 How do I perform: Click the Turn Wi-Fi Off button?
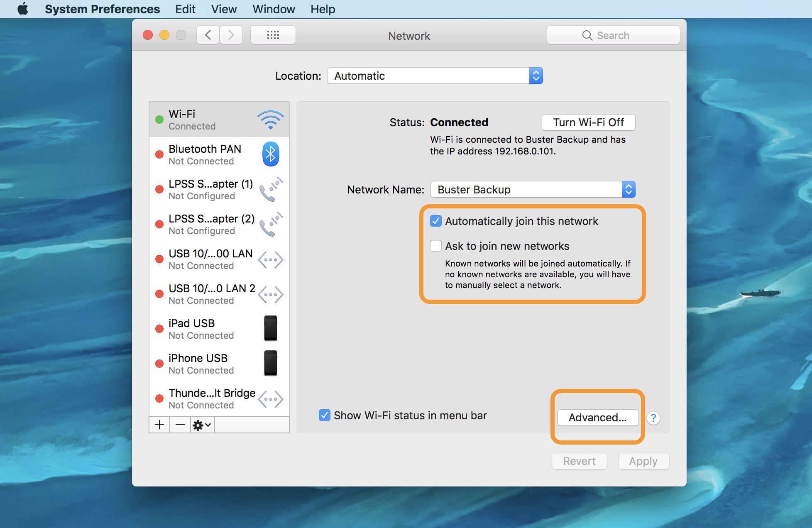[588, 122]
